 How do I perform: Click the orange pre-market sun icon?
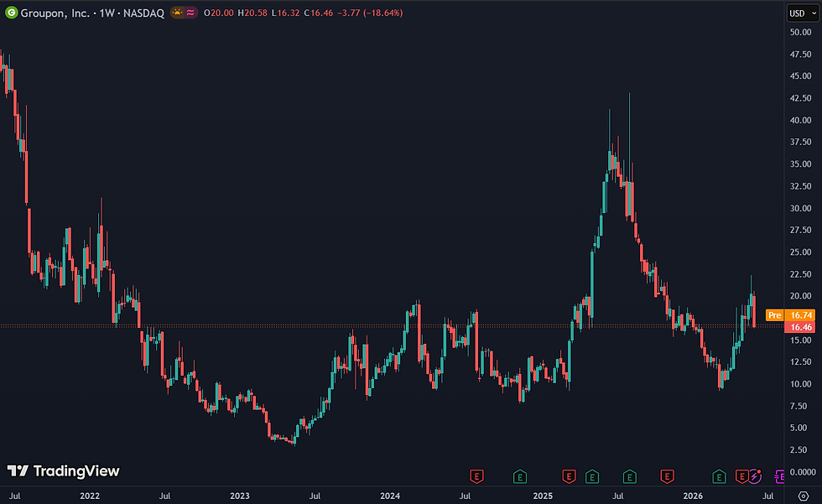click(178, 13)
